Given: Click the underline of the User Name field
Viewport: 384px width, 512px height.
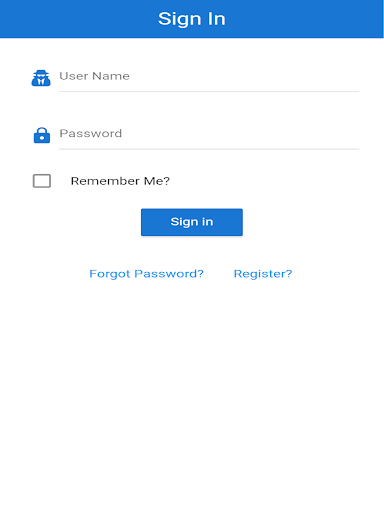Looking at the screenshot, I should coord(209,91).
